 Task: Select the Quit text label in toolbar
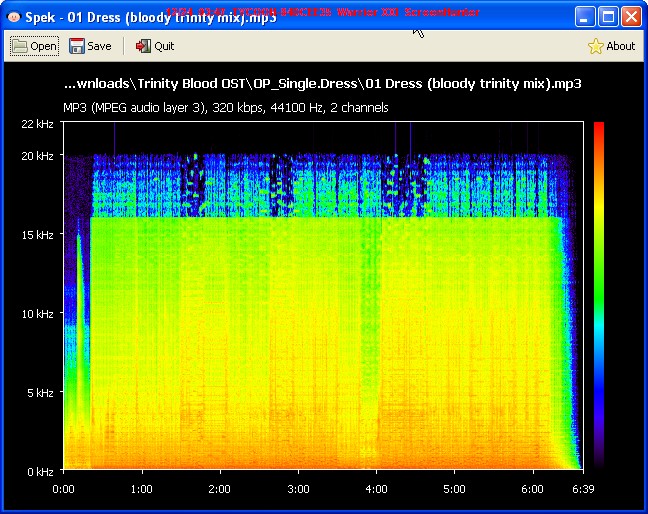[x=164, y=46]
